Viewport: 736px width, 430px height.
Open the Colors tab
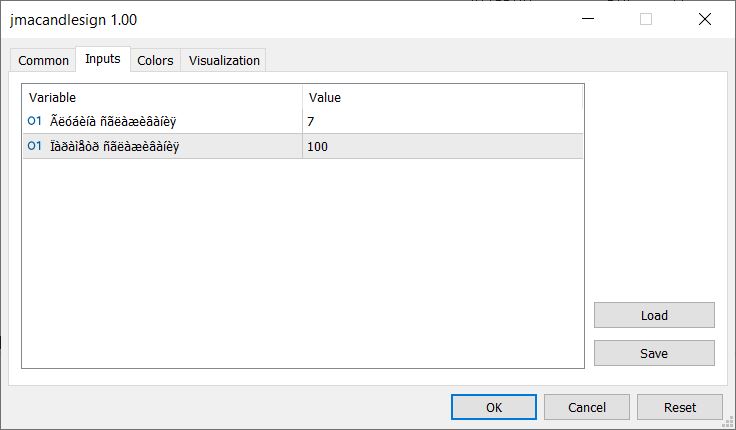click(x=155, y=61)
